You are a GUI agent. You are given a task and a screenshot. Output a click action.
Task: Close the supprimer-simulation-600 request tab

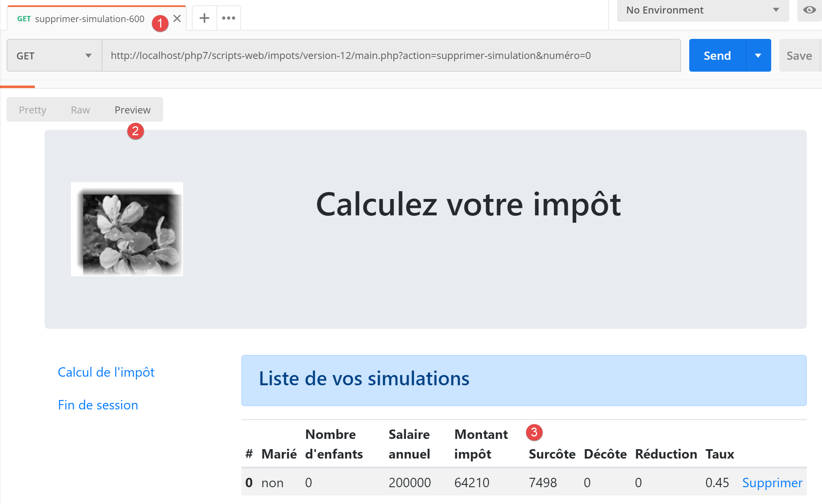pos(177,18)
